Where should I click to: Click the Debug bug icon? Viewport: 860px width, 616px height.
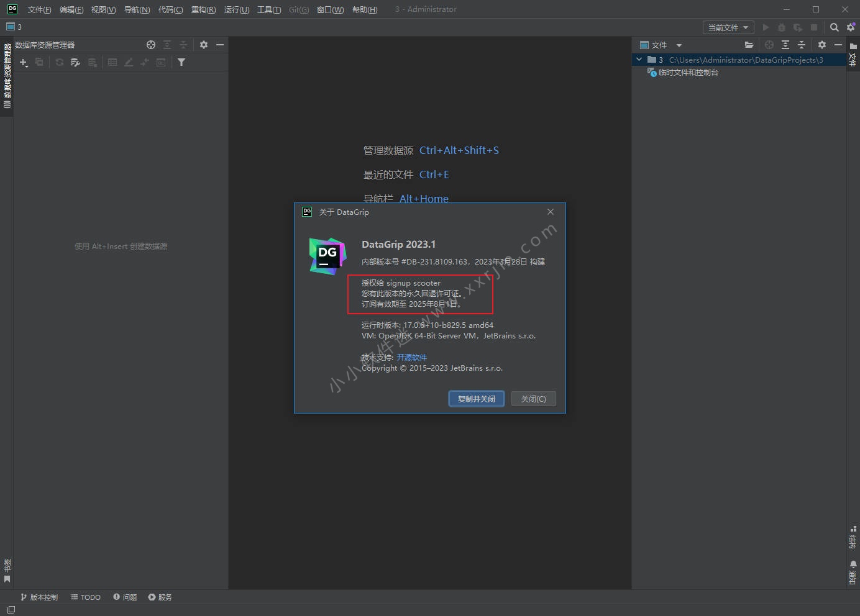[x=782, y=27]
